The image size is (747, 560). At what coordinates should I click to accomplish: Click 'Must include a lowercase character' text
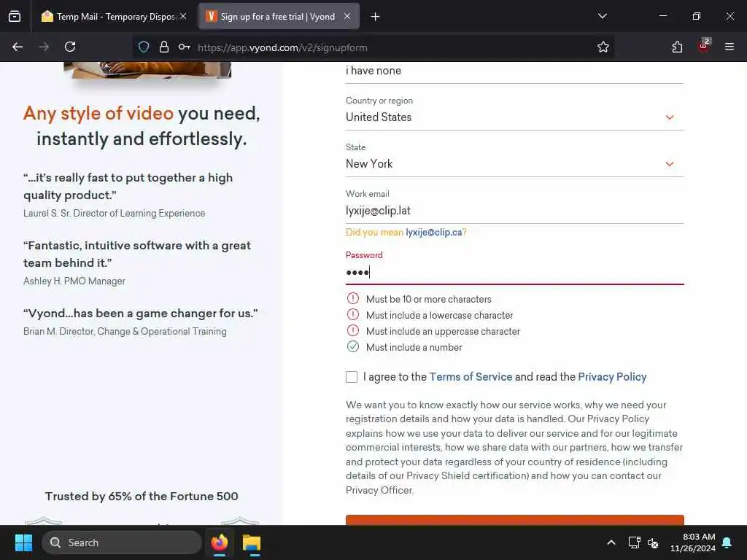439,315
